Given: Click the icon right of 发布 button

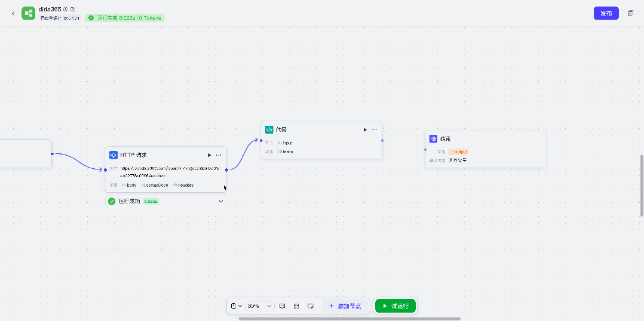Looking at the screenshot, I should 630,14.
